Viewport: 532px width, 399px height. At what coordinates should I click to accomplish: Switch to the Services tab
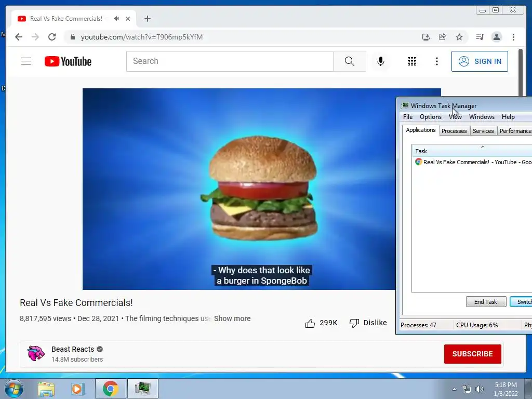tap(483, 131)
